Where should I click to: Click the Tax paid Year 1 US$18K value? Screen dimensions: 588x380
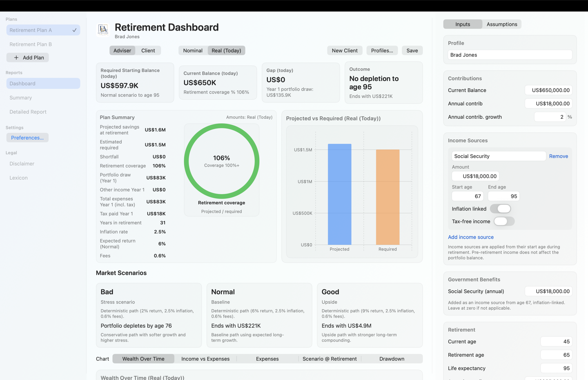tap(156, 214)
